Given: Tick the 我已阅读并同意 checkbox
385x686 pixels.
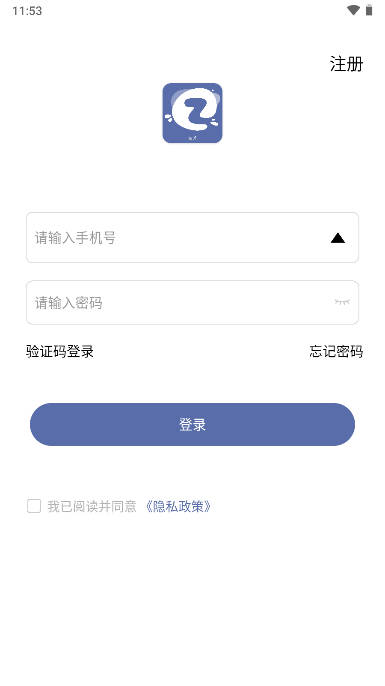Looking at the screenshot, I should click(x=34, y=506).
